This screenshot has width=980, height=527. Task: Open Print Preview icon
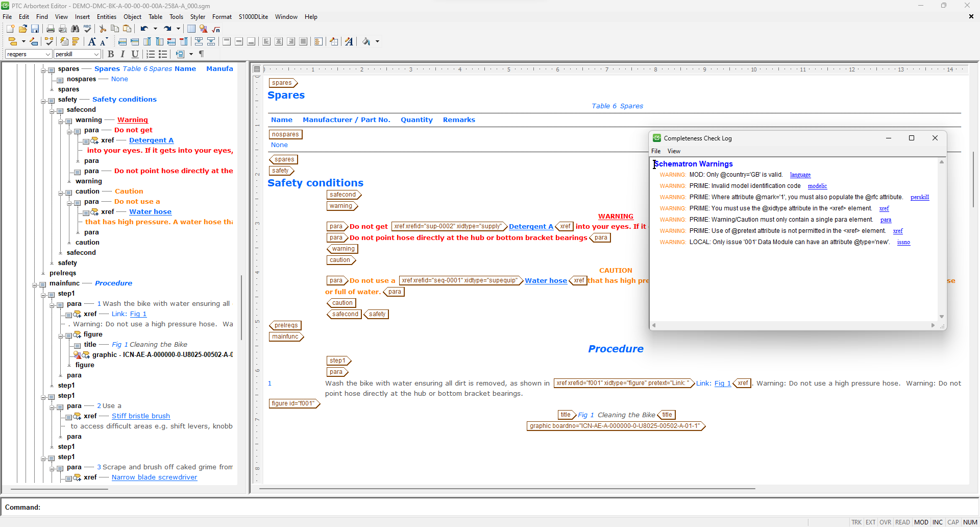[x=63, y=29]
